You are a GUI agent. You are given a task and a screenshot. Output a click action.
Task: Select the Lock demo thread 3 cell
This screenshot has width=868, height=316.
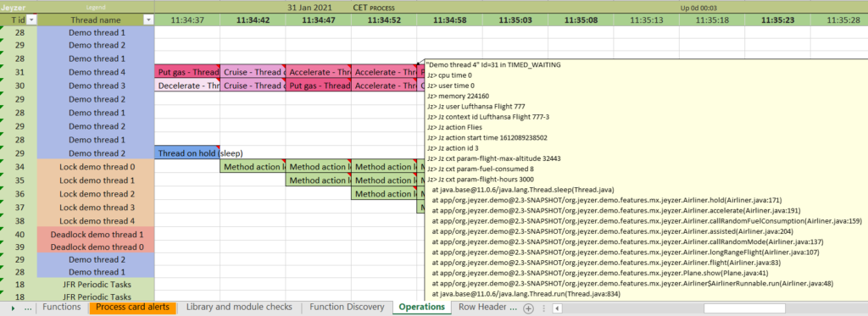click(96, 207)
